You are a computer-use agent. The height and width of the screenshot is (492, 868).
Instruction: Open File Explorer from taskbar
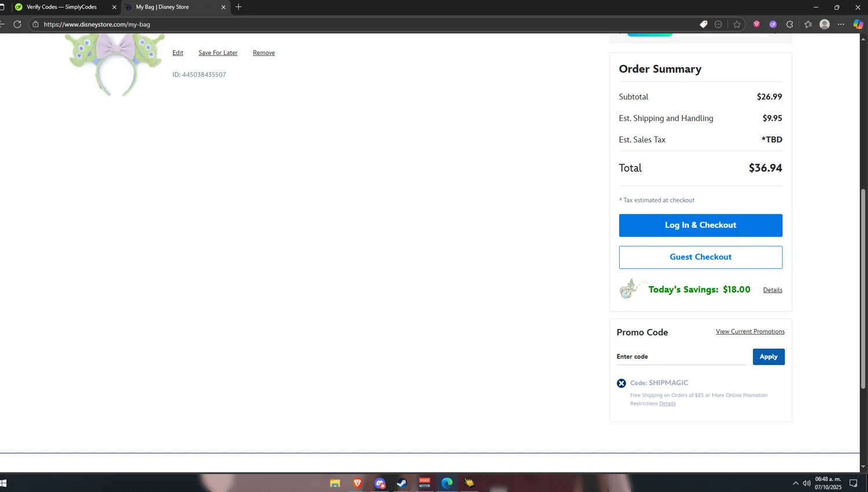335,483
